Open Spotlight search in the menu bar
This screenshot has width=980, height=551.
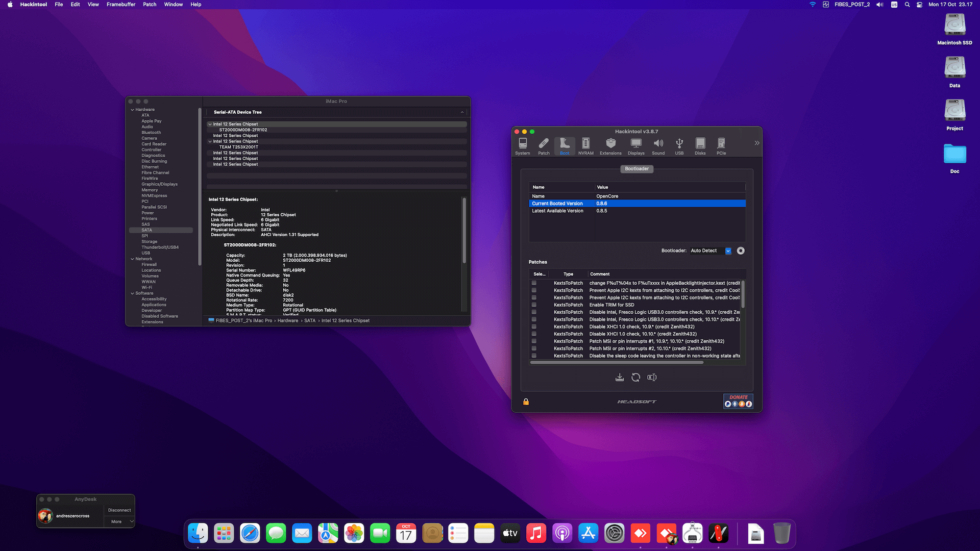pyautogui.click(x=907, y=5)
